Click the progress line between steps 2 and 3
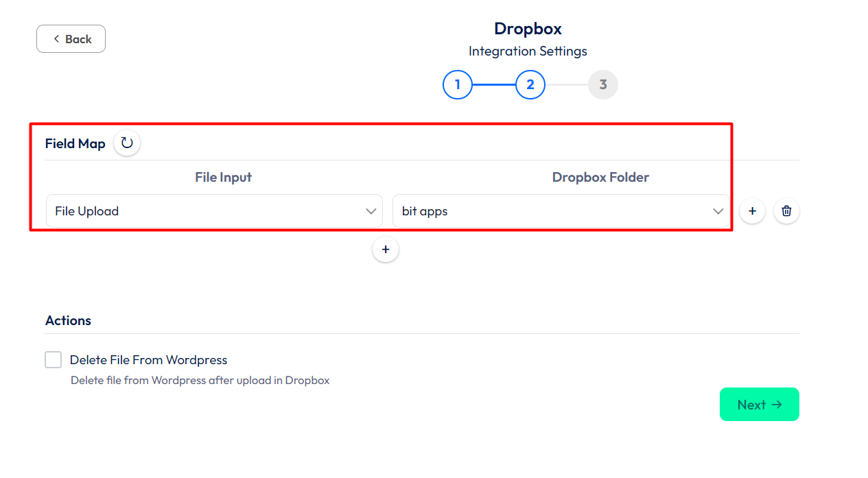The image size is (868, 478). tap(567, 85)
